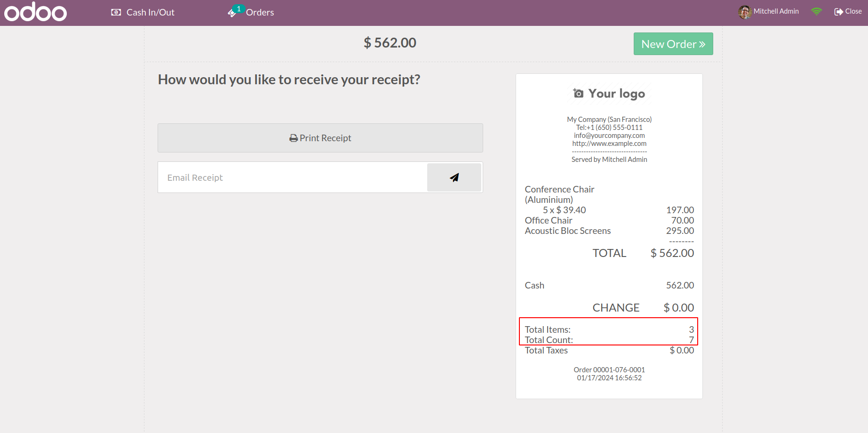Click the printer icon on Print Receipt
The height and width of the screenshot is (433, 868).
(294, 138)
